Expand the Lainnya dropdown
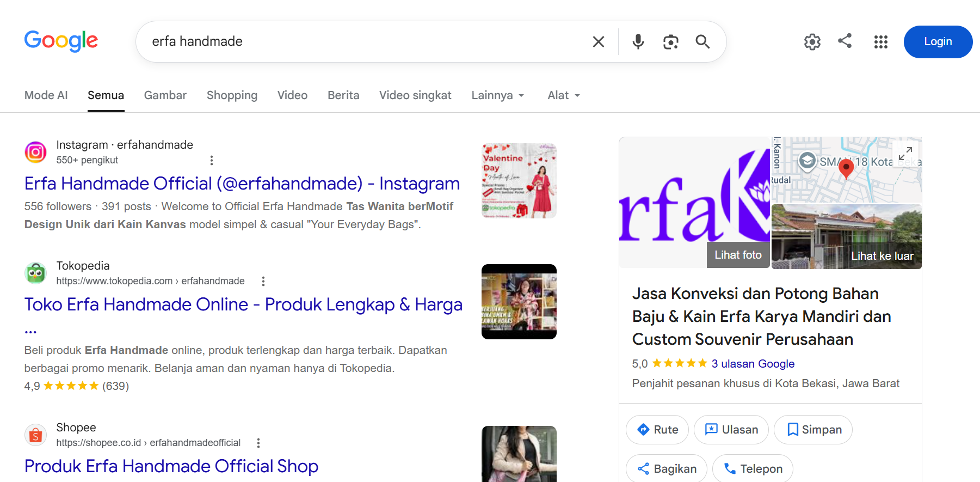980x482 pixels. (498, 95)
